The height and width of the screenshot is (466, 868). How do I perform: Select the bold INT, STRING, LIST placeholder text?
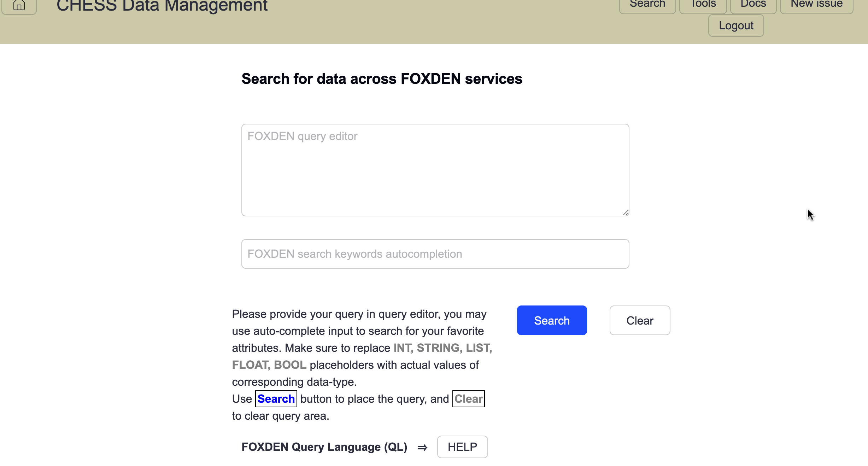[443, 348]
